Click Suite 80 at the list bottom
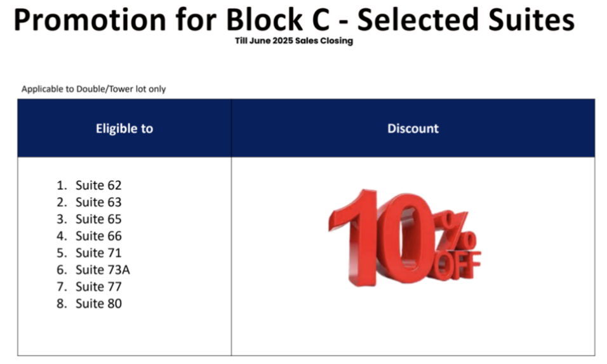This screenshot has width=607, height=364. click(98, 304)
